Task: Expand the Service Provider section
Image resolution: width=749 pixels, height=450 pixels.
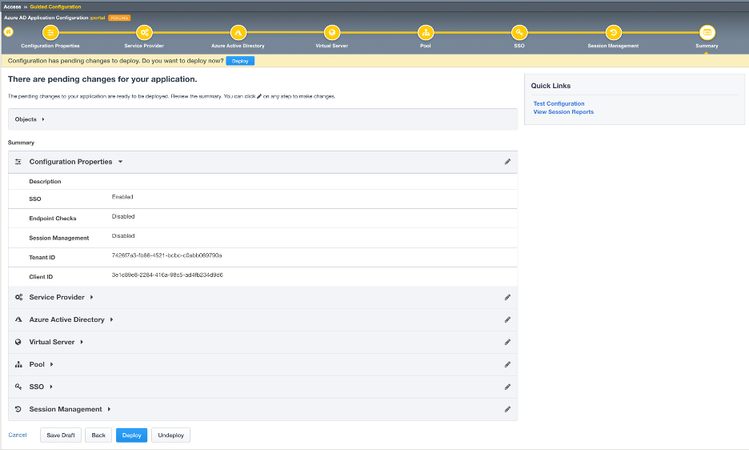Action: (91, 297)
